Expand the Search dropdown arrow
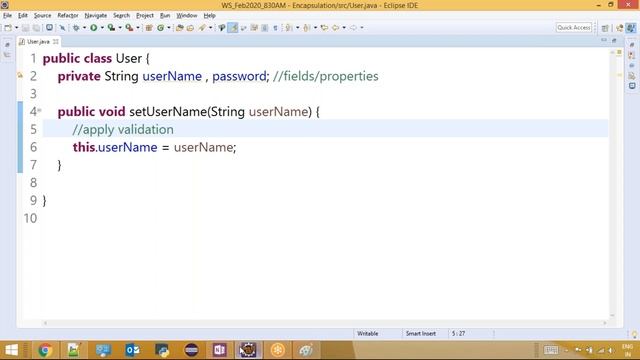 210,28
